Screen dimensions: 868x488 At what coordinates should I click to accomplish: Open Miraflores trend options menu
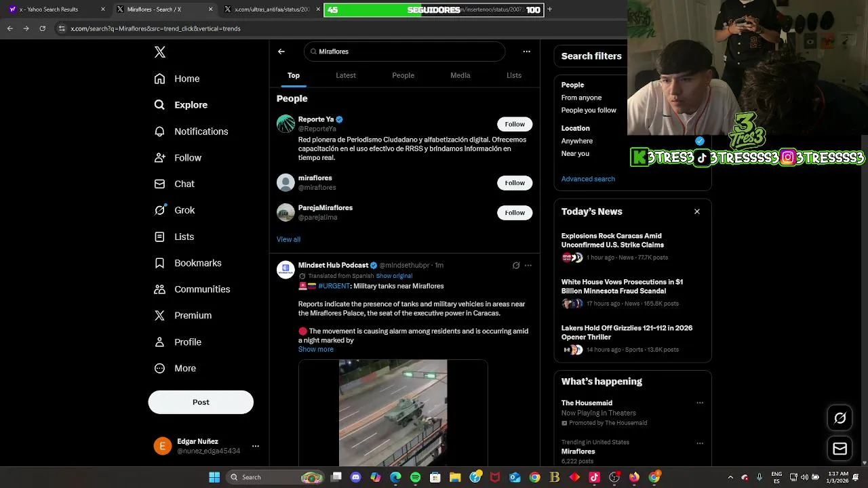pos(700,443)
